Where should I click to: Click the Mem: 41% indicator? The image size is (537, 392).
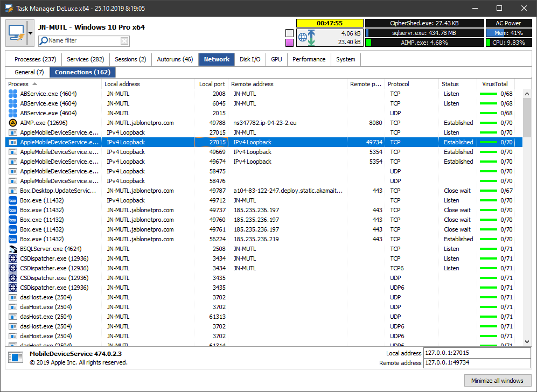(x=508, y=33)
